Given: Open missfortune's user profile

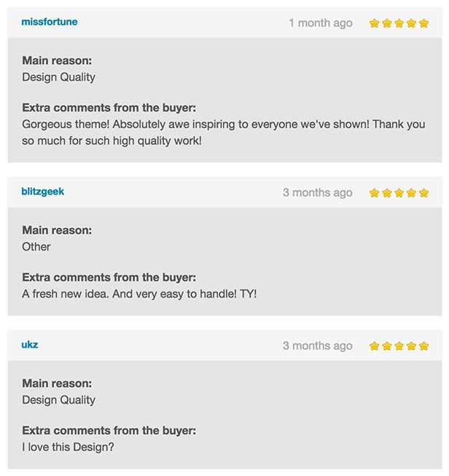Looking at the screenshot, I should tap(50, 22).
